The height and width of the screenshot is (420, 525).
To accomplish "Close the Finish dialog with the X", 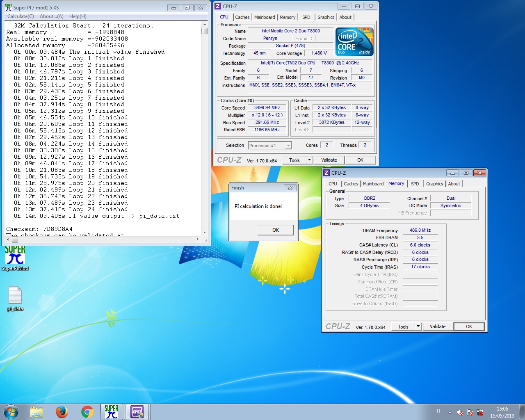I will pyautogui.click(x=290, y=188).
